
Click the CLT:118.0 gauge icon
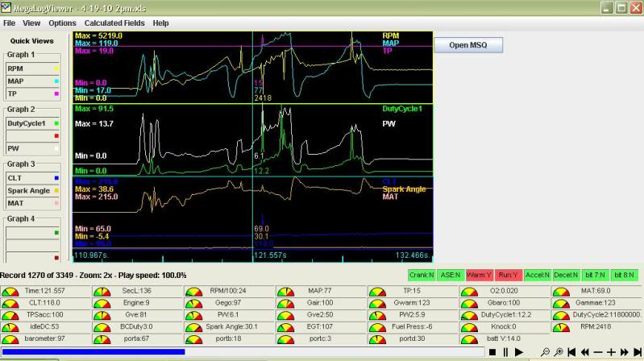coord(10,304)
